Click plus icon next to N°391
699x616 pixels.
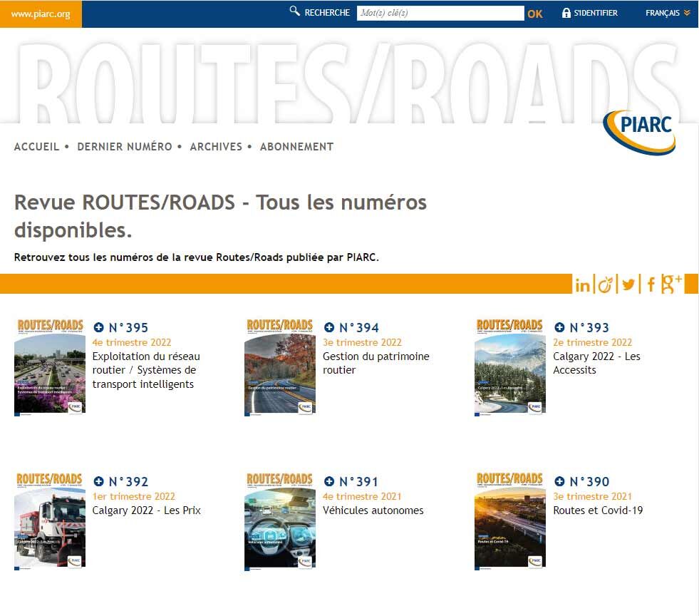pos(329,481)
